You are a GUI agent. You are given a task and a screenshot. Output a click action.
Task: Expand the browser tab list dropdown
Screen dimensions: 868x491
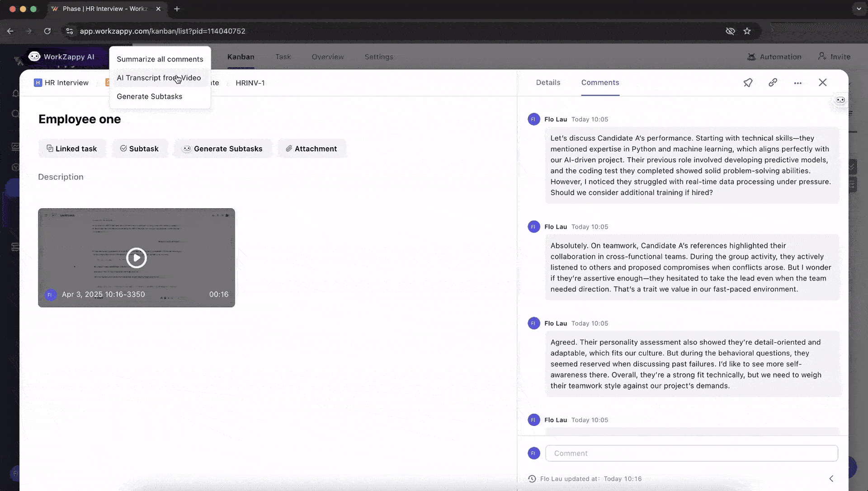pos(859,9)
